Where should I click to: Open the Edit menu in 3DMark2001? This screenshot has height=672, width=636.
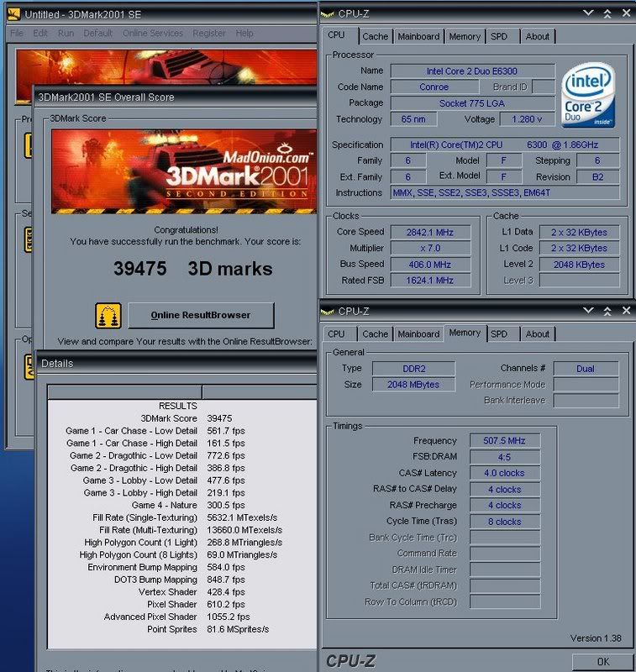(40, 33)
